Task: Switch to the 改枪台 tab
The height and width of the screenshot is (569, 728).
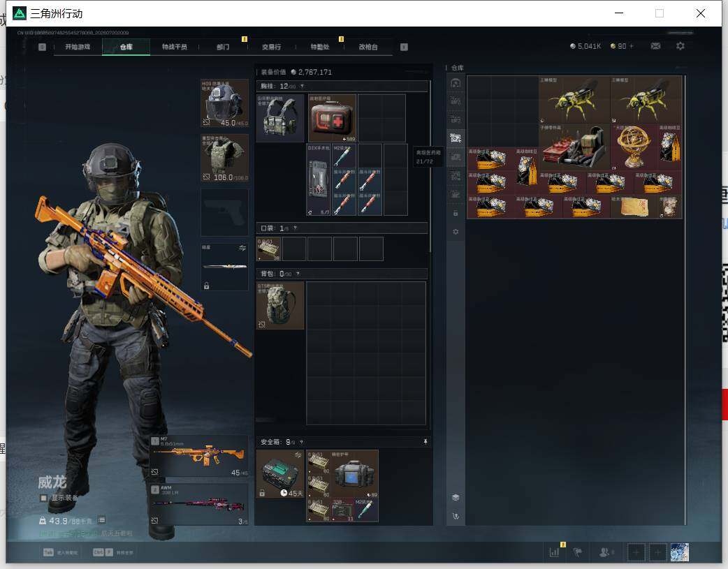Action: 368,47
